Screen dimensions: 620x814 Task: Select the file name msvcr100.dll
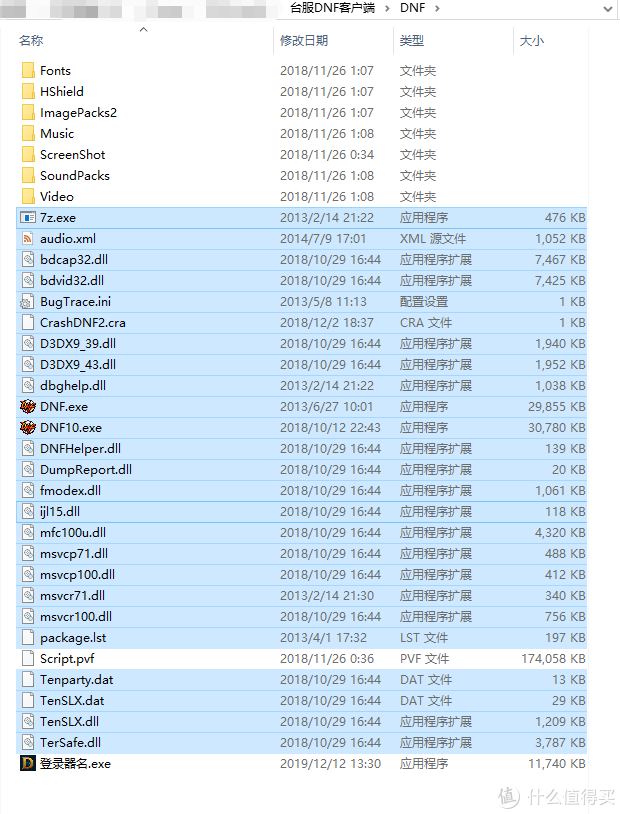click(x=76, y=617)
